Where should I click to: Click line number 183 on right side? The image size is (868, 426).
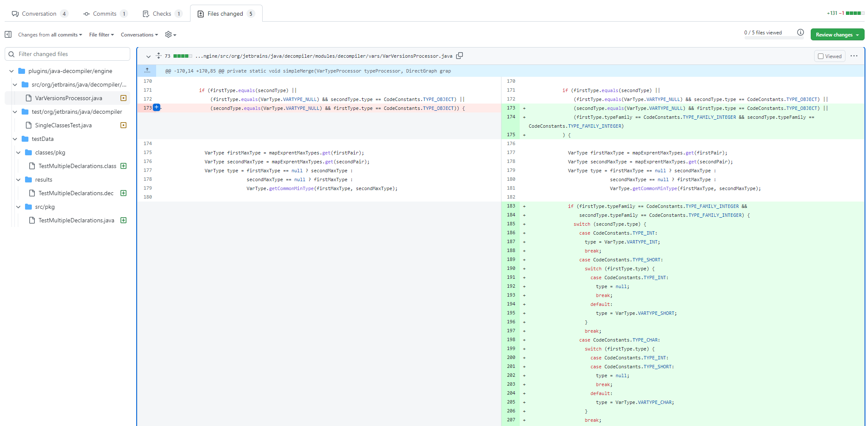click(511, 206)
